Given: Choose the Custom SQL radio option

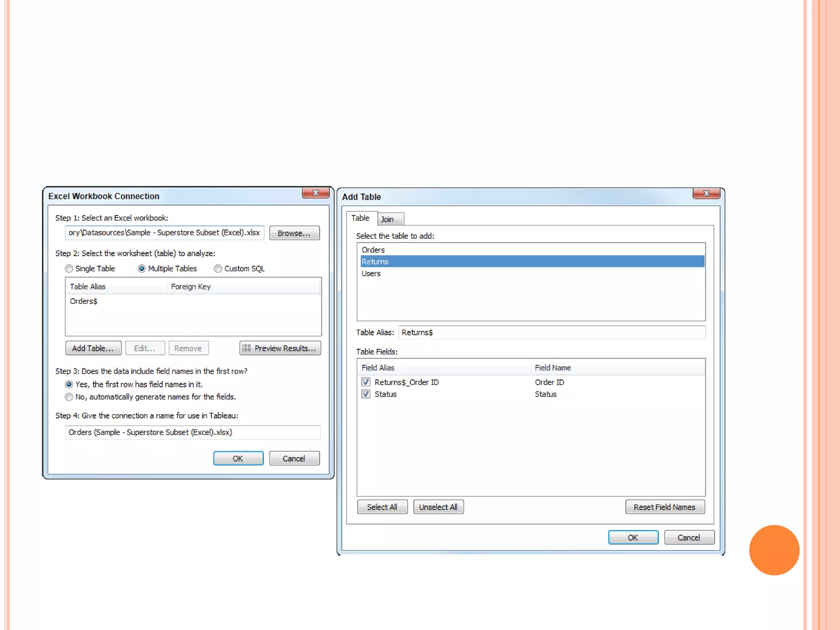Looking at the screenshot, I should click(x=218, y=269).
